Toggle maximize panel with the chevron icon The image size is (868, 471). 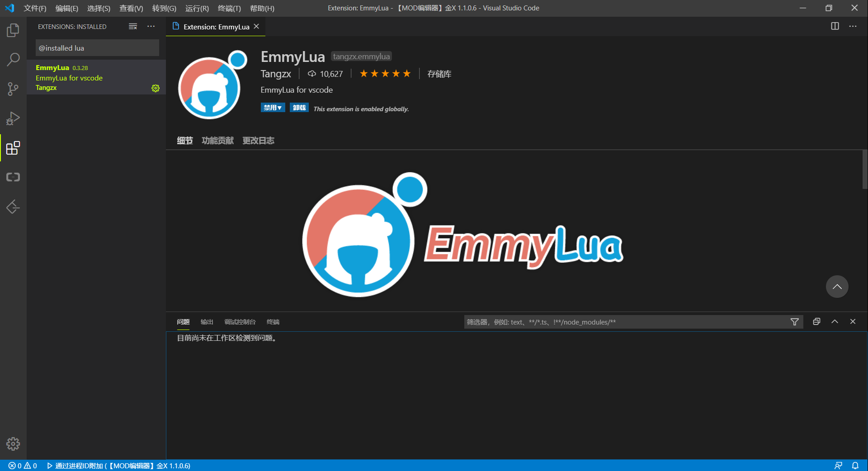[834, 322]
